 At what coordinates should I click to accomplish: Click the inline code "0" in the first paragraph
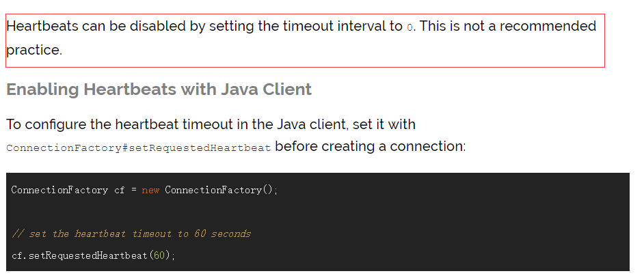[410, 28]
